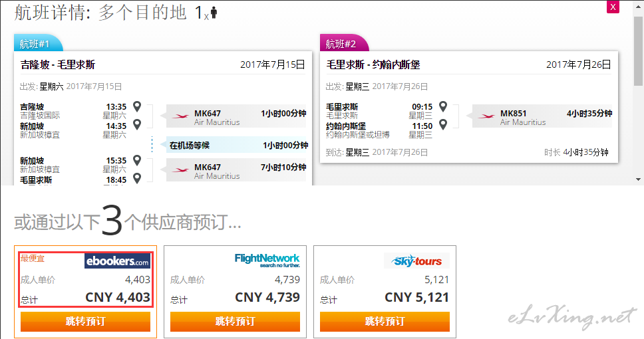The height and width of the screenshot is (339, 644).
Task: Click the scrollbar up arrow in flight details
Action: [638, 5]
